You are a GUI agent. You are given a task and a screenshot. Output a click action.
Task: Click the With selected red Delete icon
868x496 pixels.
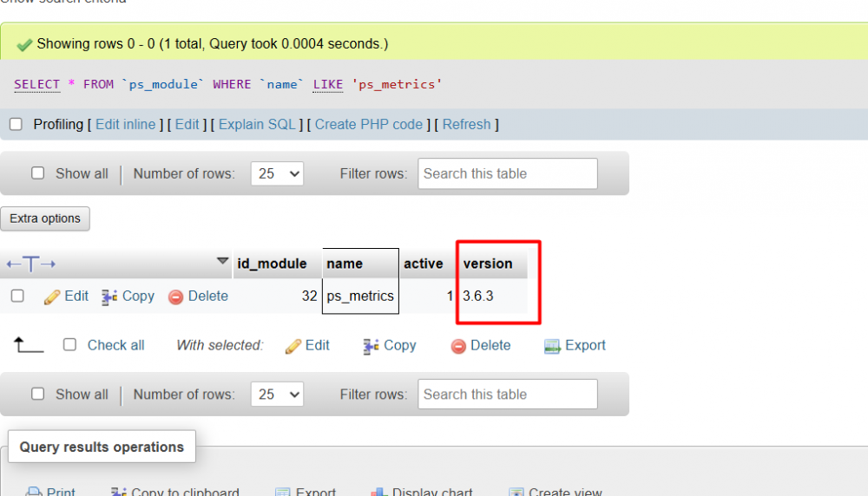point(458,346)
